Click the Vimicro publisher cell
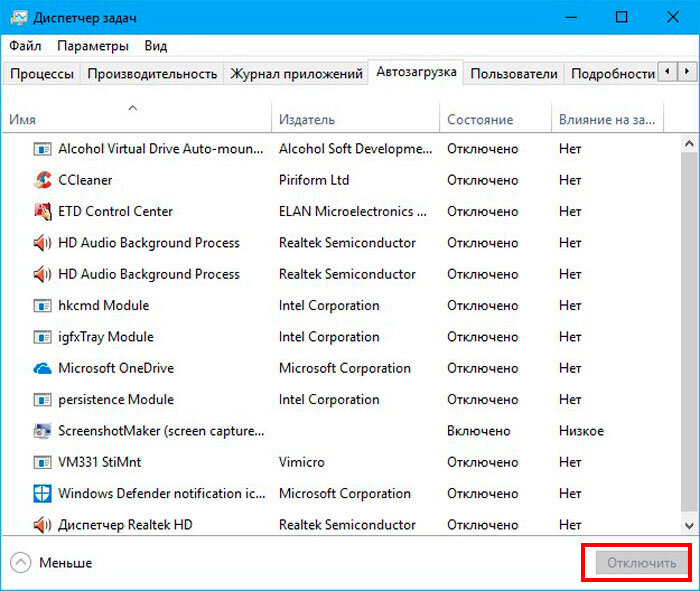700x591 pixels. pos(302,462)
